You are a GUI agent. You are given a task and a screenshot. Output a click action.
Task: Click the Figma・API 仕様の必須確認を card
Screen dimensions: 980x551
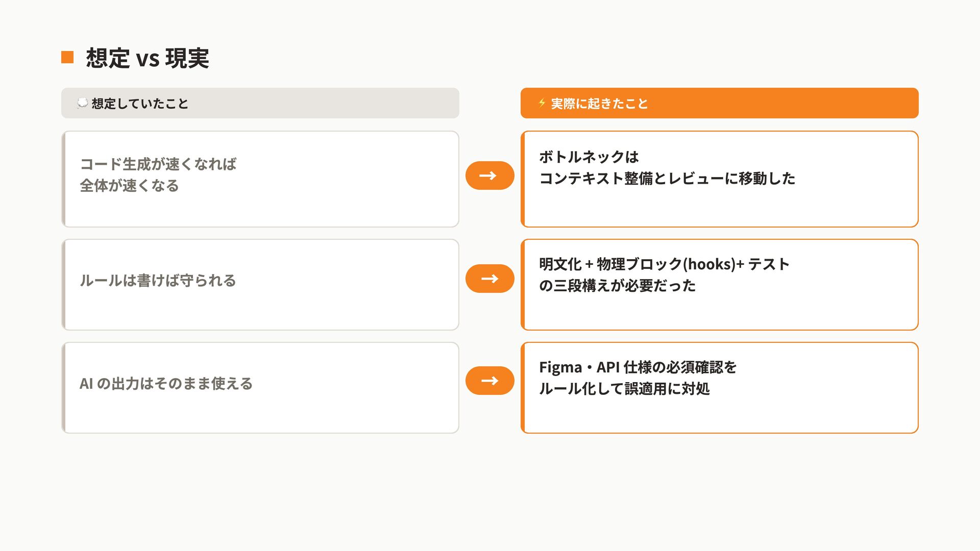coord(720,388)
